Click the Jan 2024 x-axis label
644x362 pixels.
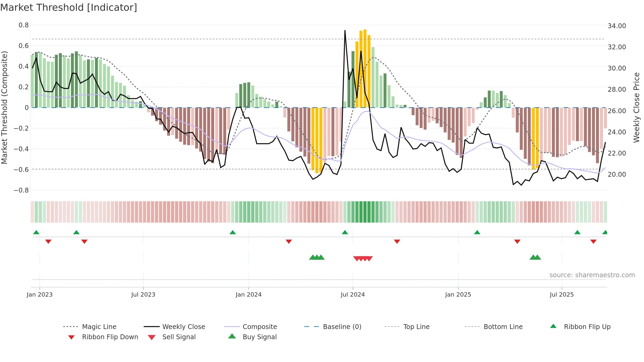248,294
